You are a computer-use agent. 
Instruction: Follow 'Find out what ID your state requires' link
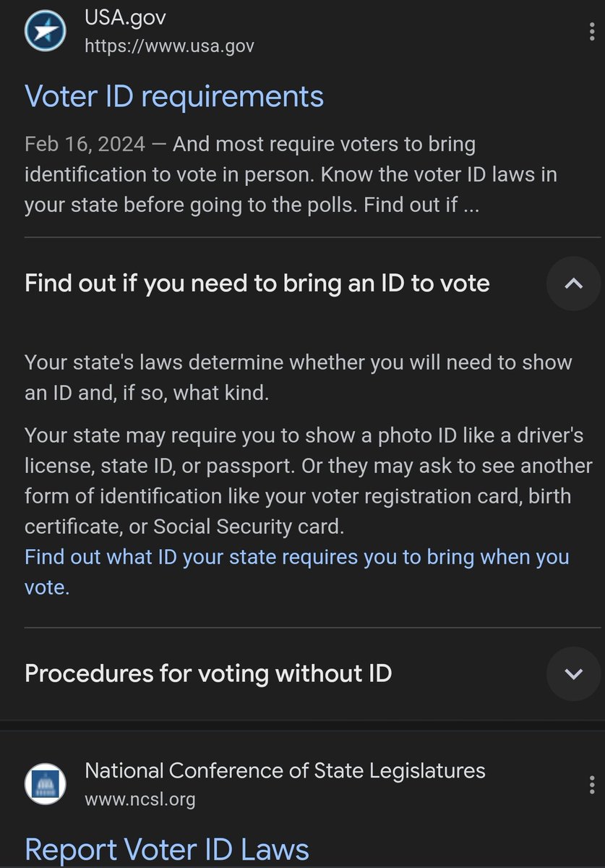pos(296,558)
